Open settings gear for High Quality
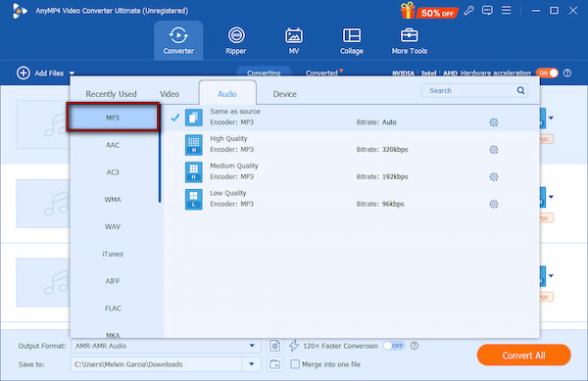The height and width of the screenshot is (381, 588). coord(494,150)
